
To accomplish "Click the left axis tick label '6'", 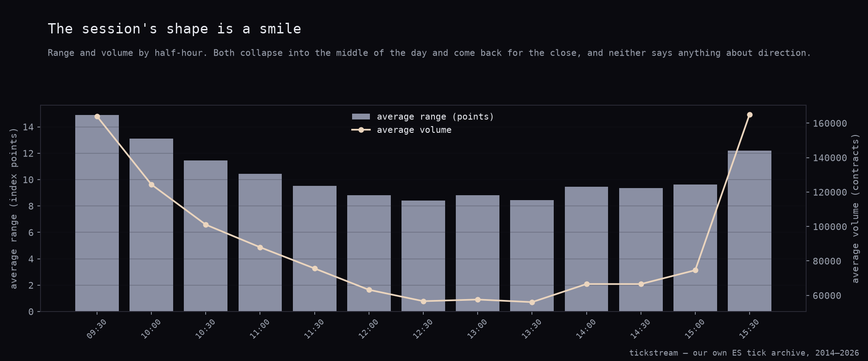I will pos(31,233).
